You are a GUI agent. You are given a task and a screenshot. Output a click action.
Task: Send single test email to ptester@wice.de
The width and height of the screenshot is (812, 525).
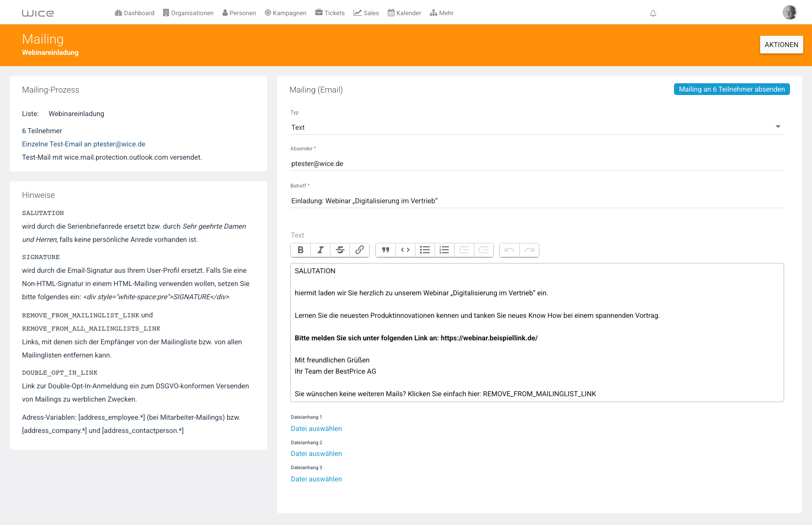click(x=84, y=144)
